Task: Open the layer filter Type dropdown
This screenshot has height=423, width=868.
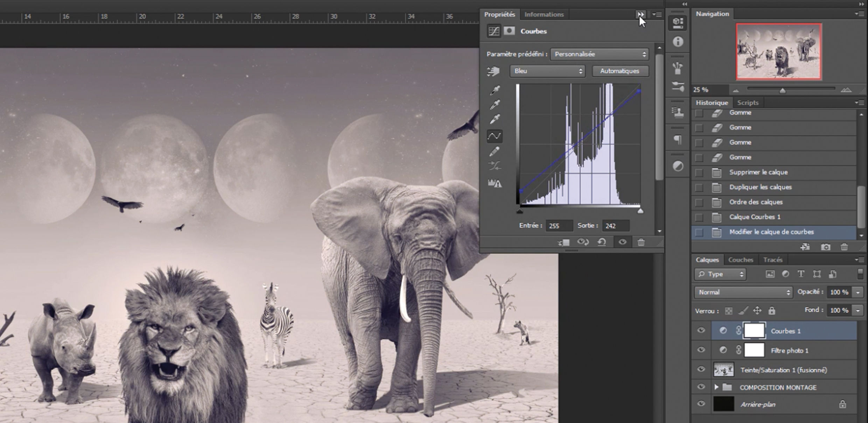Action: tap(720, 274)
